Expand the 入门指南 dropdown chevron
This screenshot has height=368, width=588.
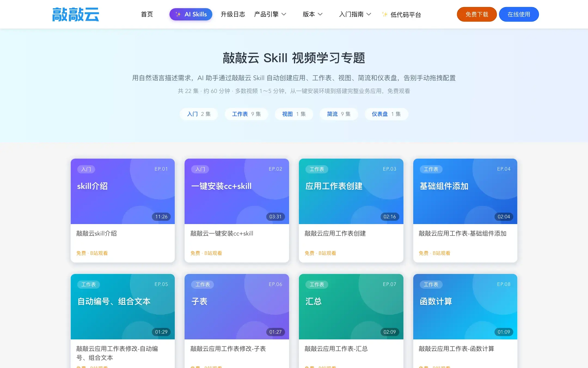click(369, 14)
